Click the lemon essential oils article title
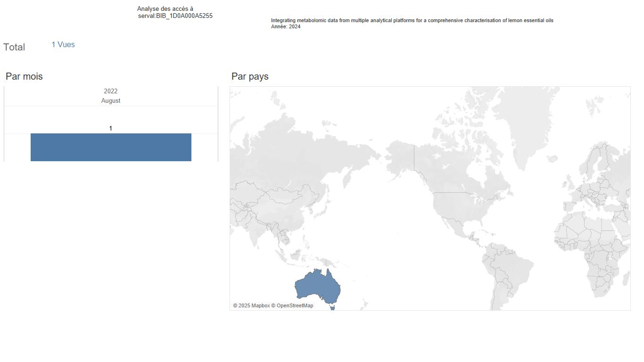 [412, 21]
